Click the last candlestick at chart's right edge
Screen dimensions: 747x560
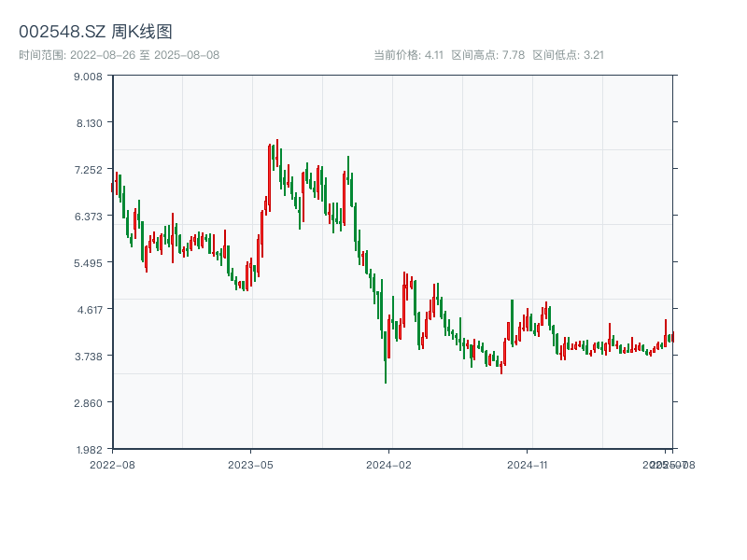(672, 336)
